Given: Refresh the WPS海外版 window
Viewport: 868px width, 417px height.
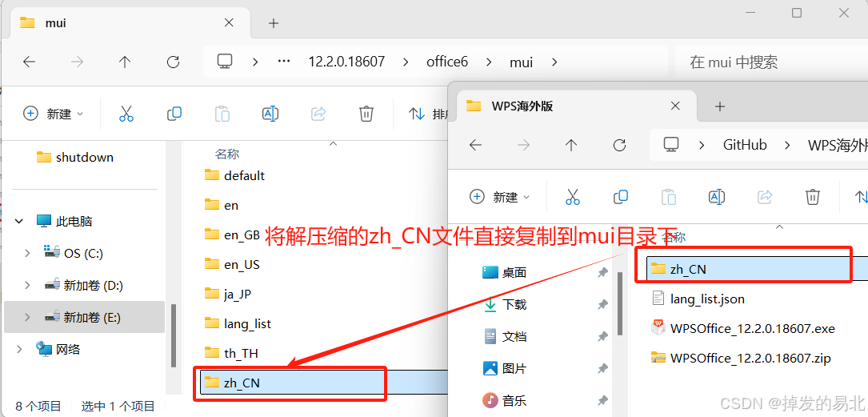Looking at the screenshot, I should 619,145.
